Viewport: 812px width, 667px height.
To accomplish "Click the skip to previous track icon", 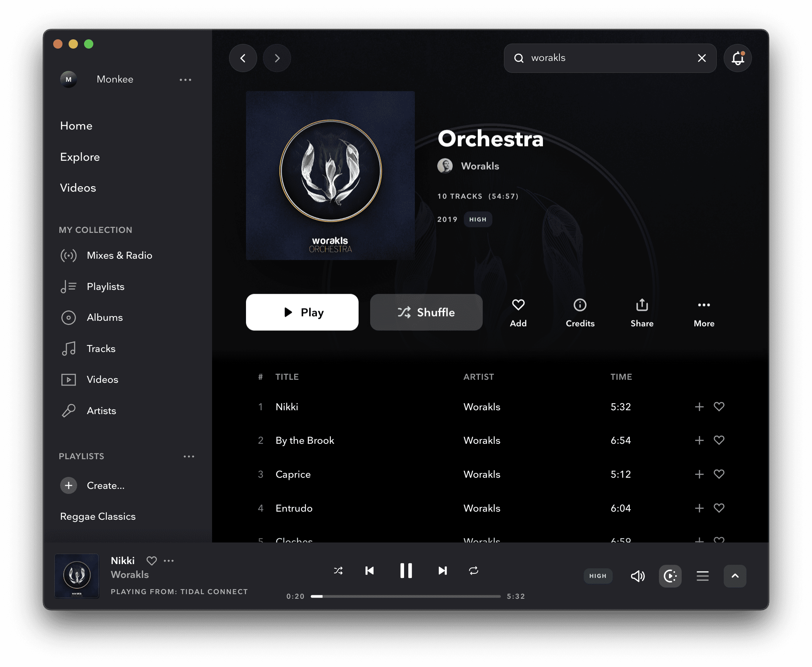I will pos(370,571).
